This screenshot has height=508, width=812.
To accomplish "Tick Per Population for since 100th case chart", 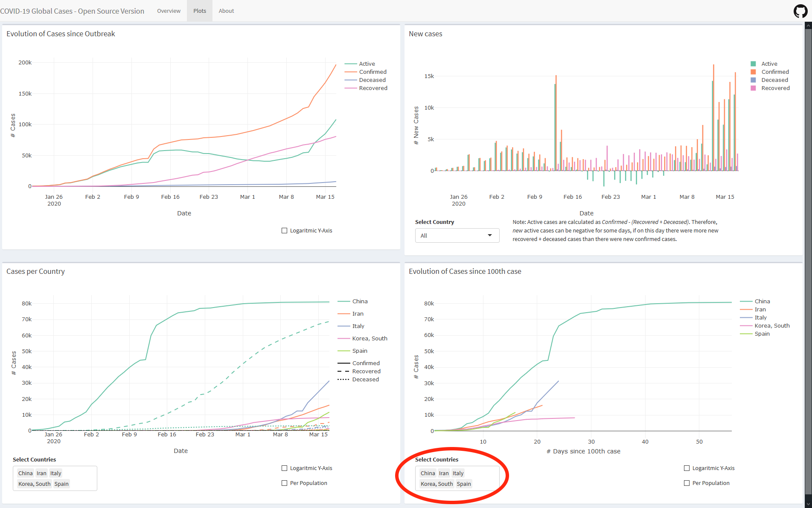I will [687, 483].
